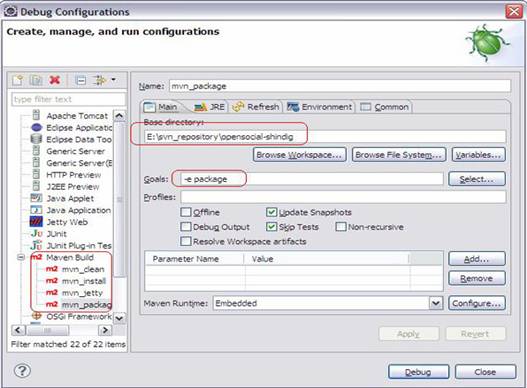Click the Goals input field
Image resolution: width=527 pixels, height=388 pixels.
pyautogui.click(x=312, y=179)
